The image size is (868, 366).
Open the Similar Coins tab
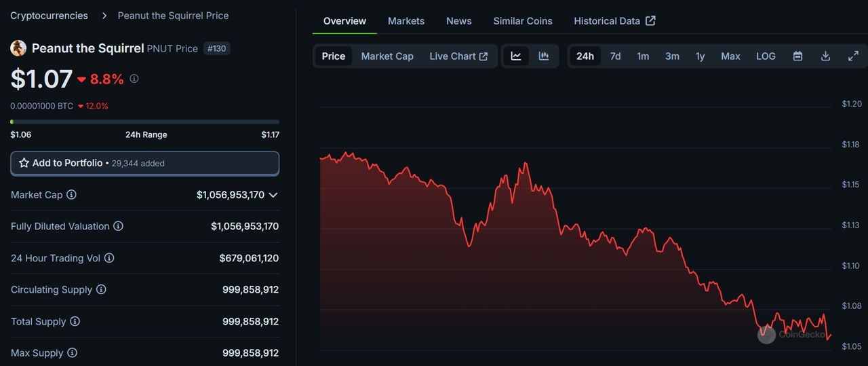tap(523, 21)
